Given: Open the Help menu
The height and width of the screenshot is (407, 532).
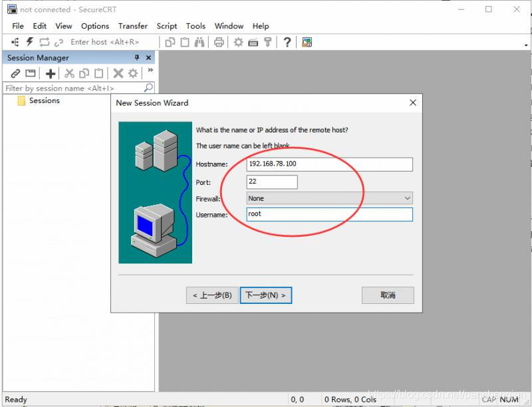Looking at the screenshot, I should click(x=261, y=26).
